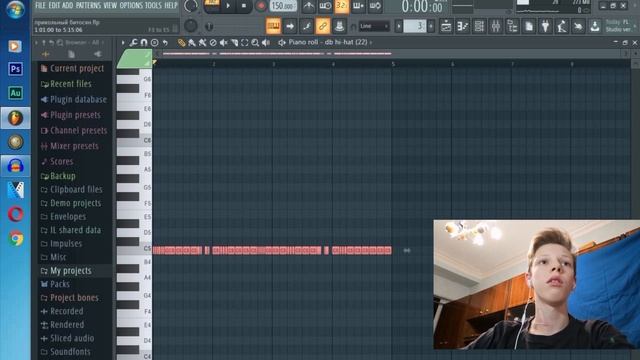
Task: Open Opera browser from the taskbar
Action: pos(16,214)
